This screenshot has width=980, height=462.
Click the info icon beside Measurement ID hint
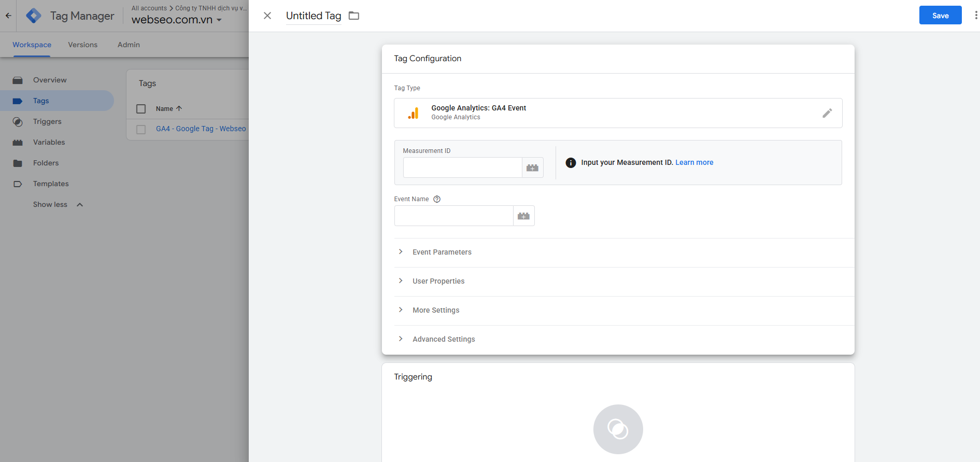point(571,163)
